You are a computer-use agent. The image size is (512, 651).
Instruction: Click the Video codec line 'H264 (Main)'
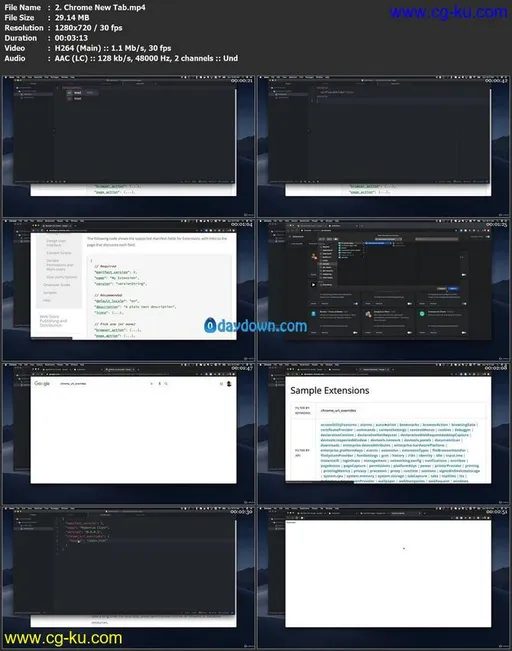point(78,48)
